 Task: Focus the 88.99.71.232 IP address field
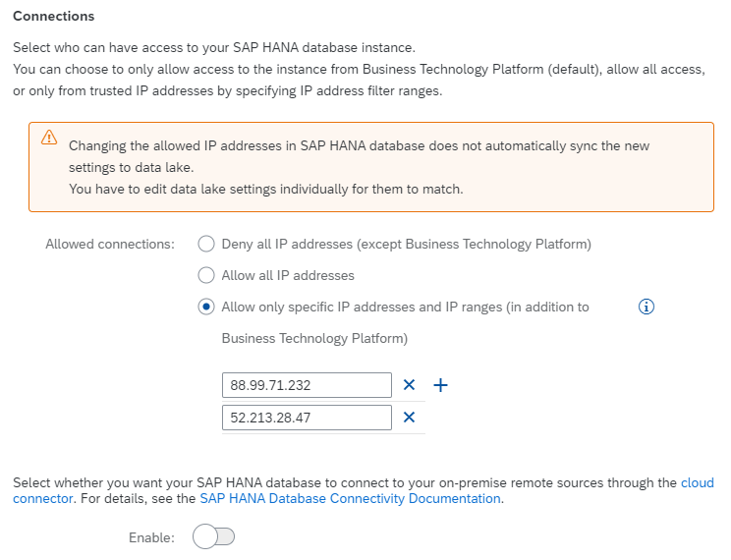(307, 385)
